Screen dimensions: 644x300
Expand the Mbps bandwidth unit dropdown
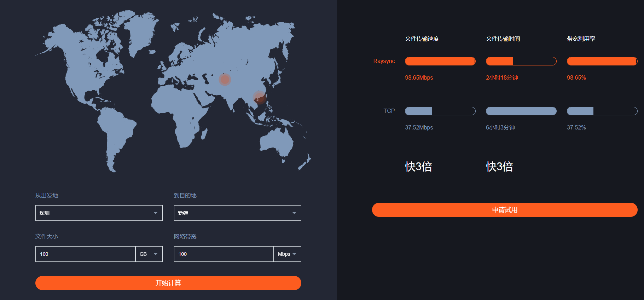(x=287, y=254)
